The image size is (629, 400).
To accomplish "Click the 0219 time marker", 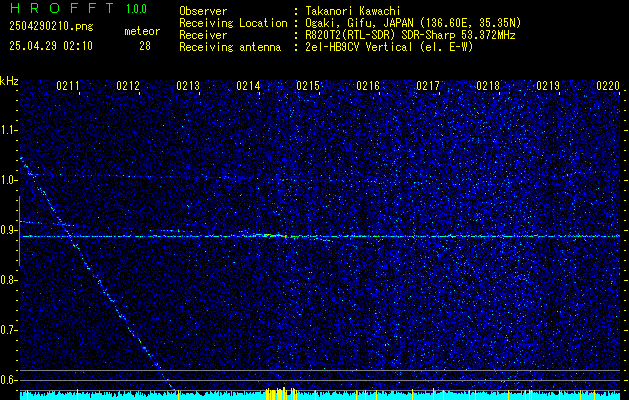I will [x=548, y=86].
